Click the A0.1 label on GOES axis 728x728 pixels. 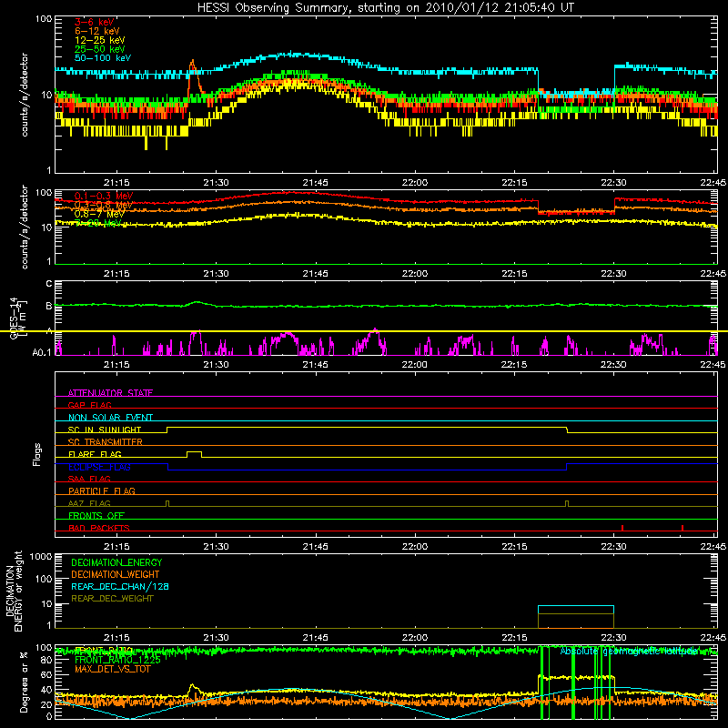[42, 353]
